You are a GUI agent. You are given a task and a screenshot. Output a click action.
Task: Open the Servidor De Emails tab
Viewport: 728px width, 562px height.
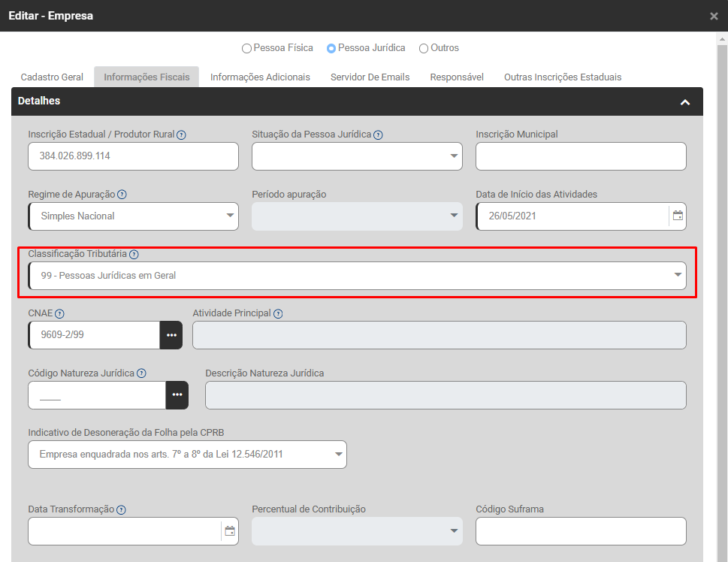[370, 77]
